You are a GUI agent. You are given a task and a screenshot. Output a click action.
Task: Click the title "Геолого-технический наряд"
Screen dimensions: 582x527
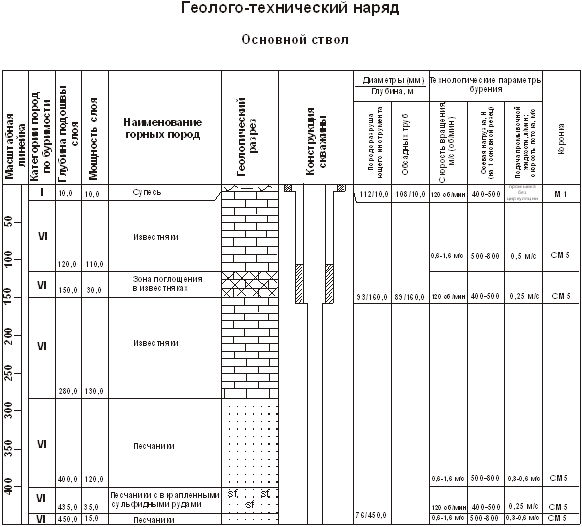coord(290,8)
